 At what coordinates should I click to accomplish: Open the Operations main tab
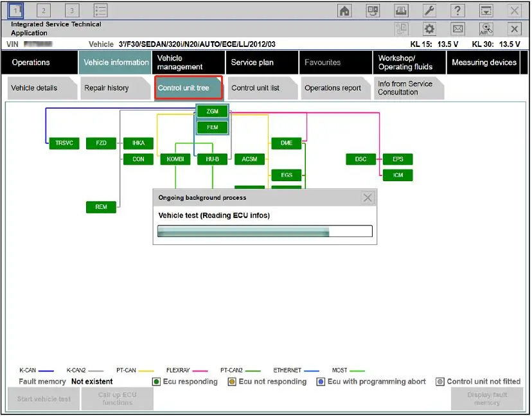tap(39, 62)
